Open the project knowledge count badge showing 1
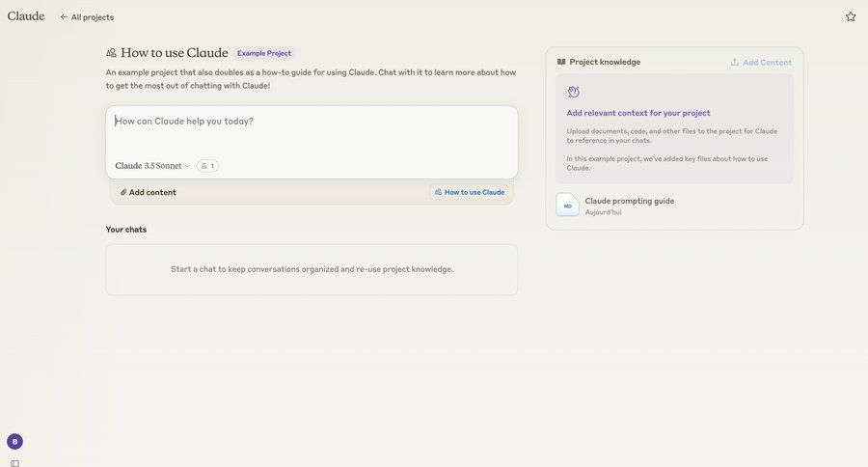868x467 pixels. coord(207,166)
